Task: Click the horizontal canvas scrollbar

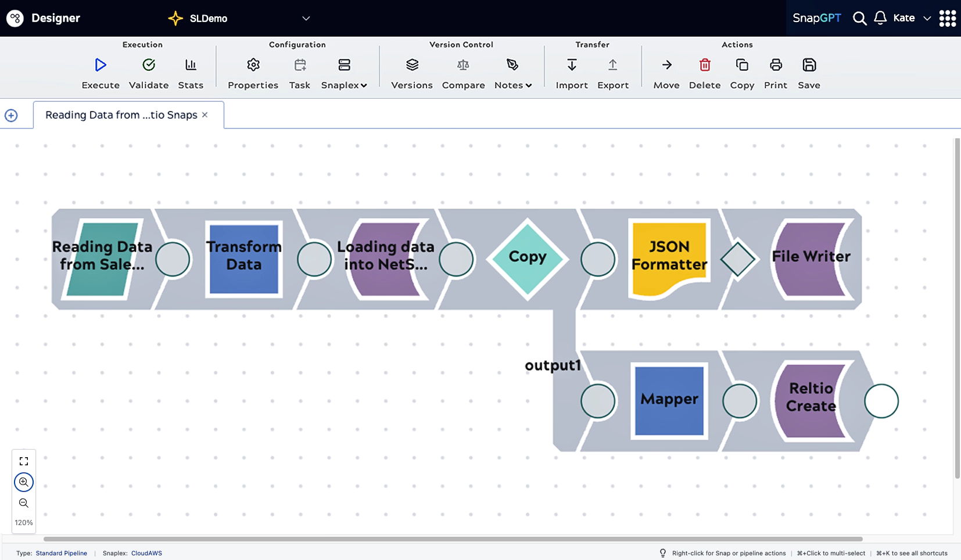Action: pyautogui.click(x=453, y=539)
